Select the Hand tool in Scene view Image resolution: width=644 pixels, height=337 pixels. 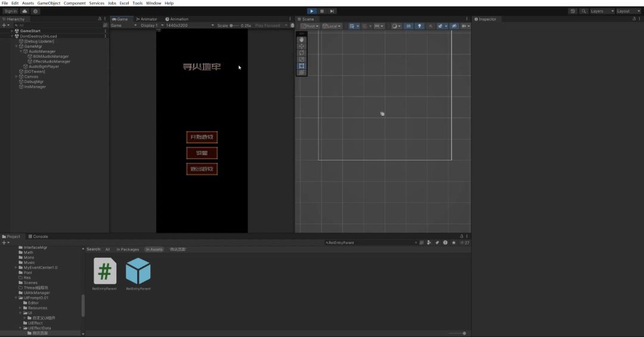[x=302, y=39]
